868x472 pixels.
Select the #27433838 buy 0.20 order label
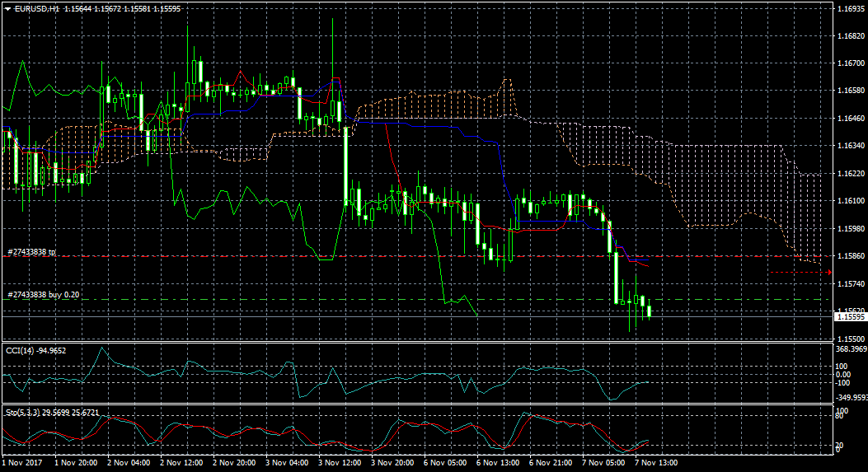[x=43, y=294]
